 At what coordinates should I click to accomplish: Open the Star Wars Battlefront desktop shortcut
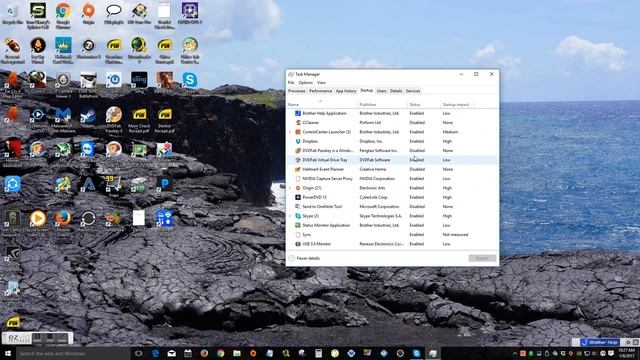pyautogui.click(x=88, y=86)
